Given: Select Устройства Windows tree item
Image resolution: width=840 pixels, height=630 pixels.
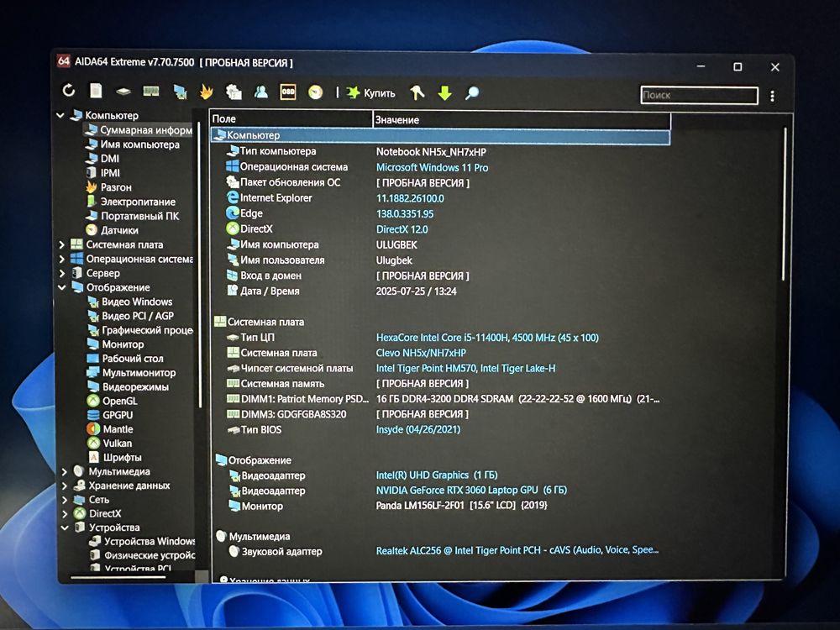Looking at the screenshot, I should (142, 541).
